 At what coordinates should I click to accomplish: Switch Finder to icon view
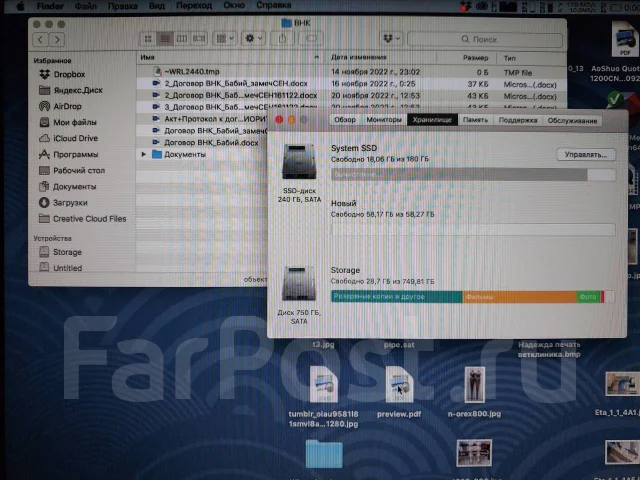click(x=148, y=39)
